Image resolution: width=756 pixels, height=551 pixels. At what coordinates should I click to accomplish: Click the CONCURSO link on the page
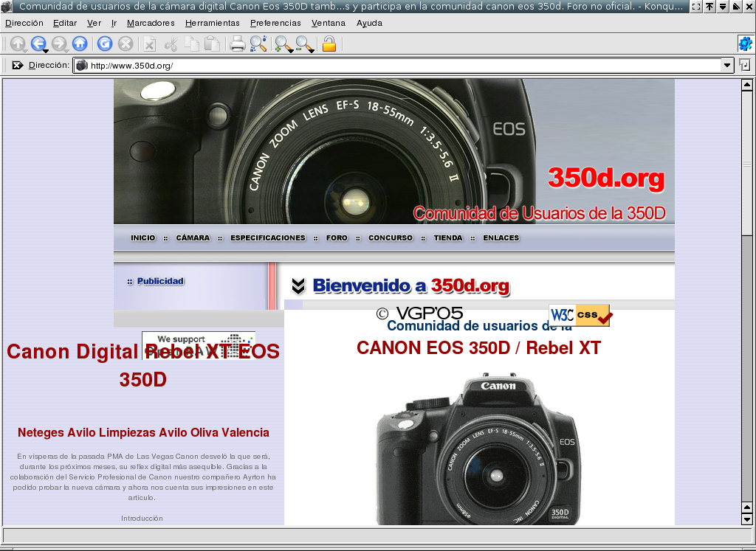coord(391,238)
